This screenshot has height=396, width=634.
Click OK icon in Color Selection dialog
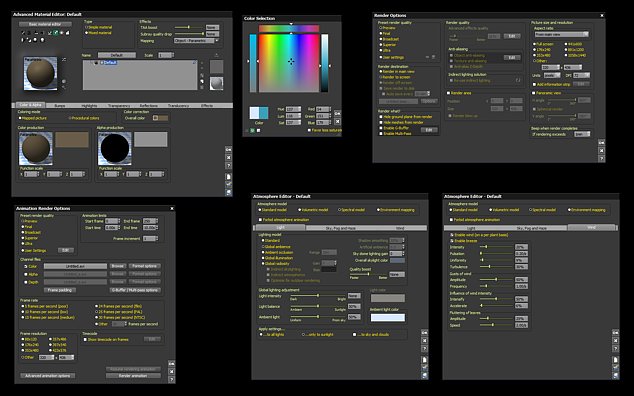(337, 113)
